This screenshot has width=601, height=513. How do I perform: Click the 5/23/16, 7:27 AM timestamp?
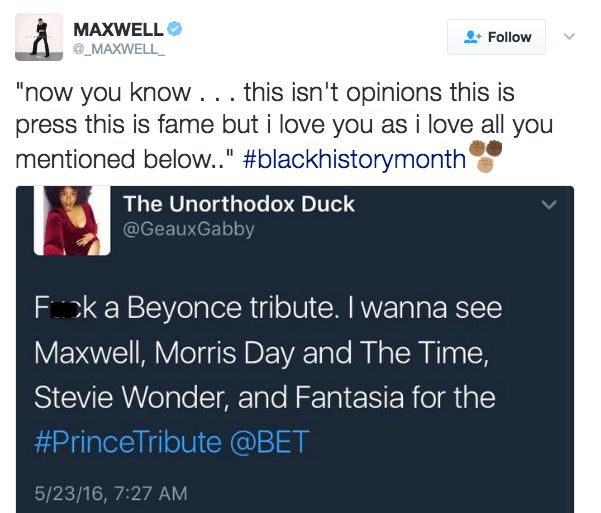[109, 492]
